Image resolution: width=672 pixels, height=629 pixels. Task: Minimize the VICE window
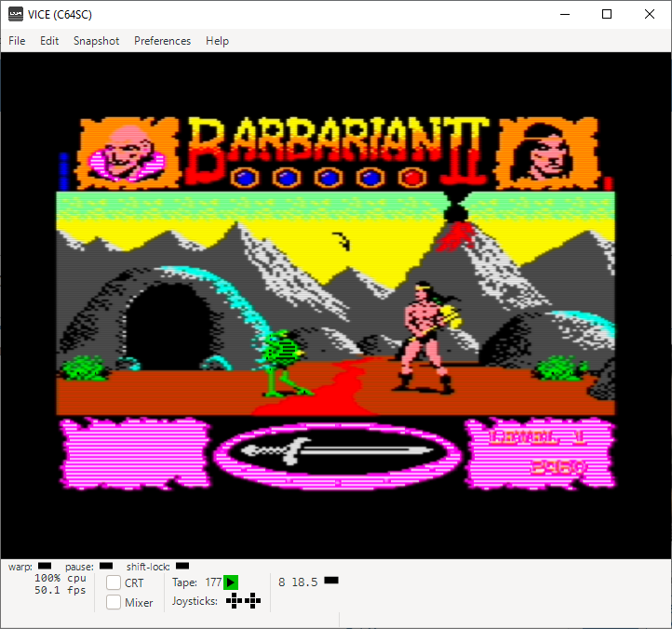pyautogui.click(x=565, y=14)
